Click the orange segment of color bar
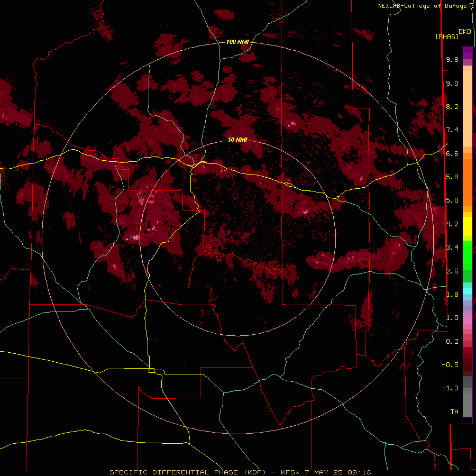Image resolution: width=476 pixels, height=476 pixels. point(467,182)
